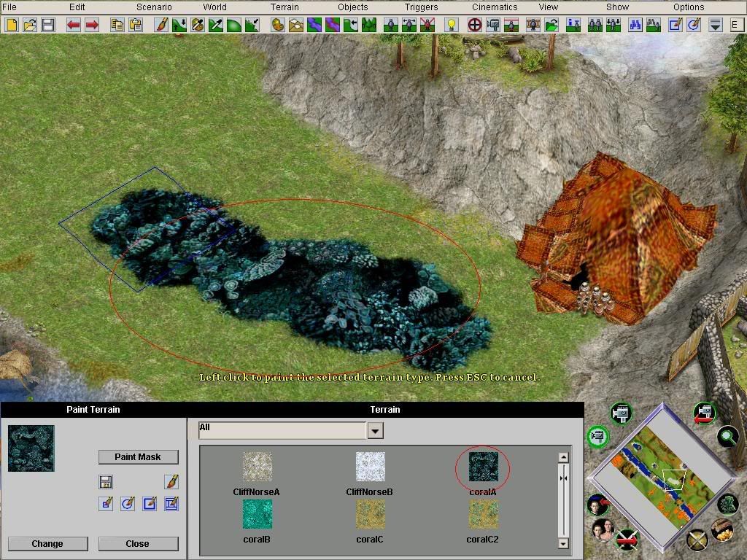This screenshot has height=560, width=747.
Task: Open the Terrain menu
Action: point(285,7)
